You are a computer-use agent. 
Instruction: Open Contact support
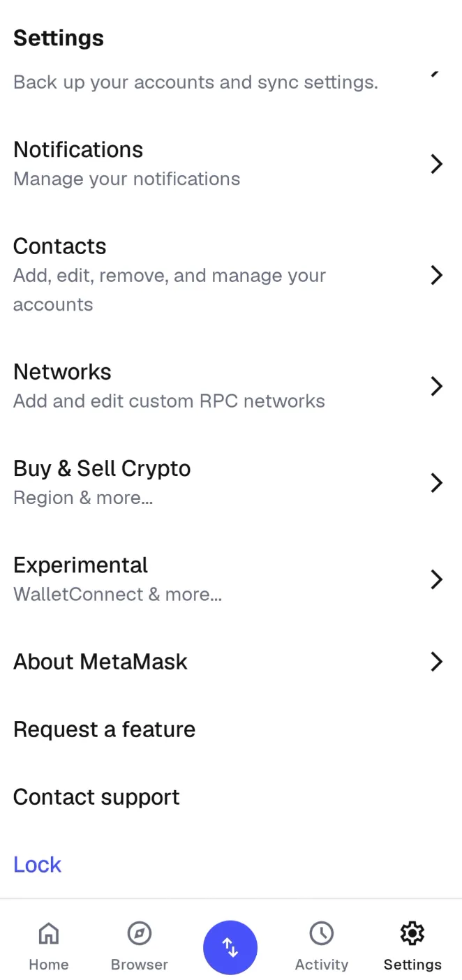coord(96,796)
